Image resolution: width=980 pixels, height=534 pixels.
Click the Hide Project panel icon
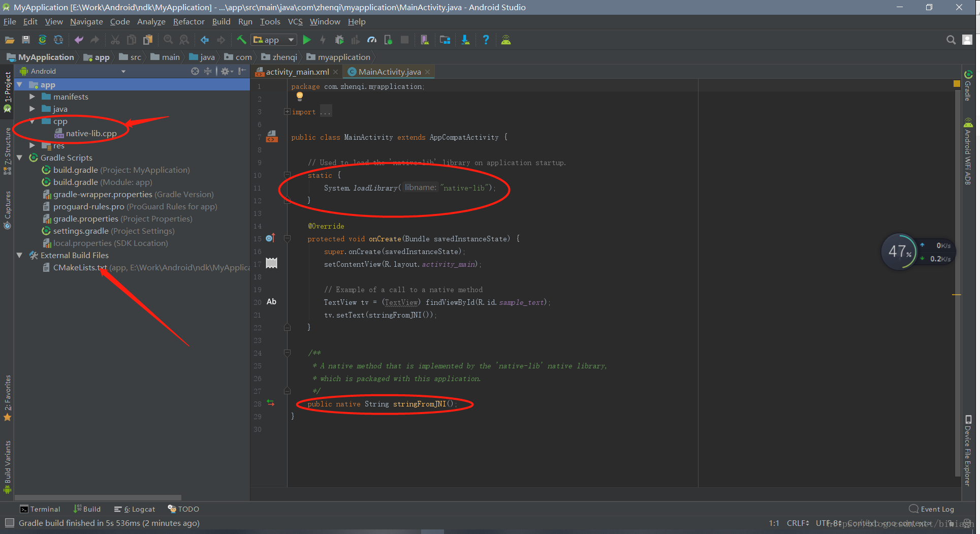tap(242, 71)
